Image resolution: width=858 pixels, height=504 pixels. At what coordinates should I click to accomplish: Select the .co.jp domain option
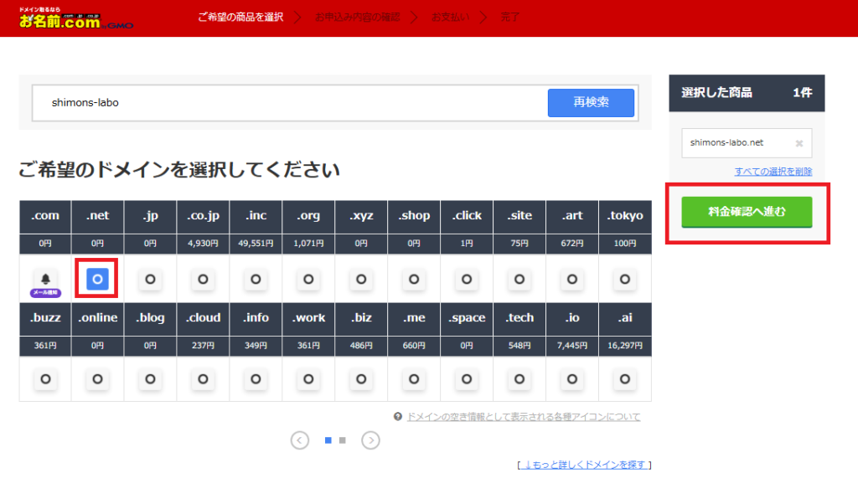(203, 279)
